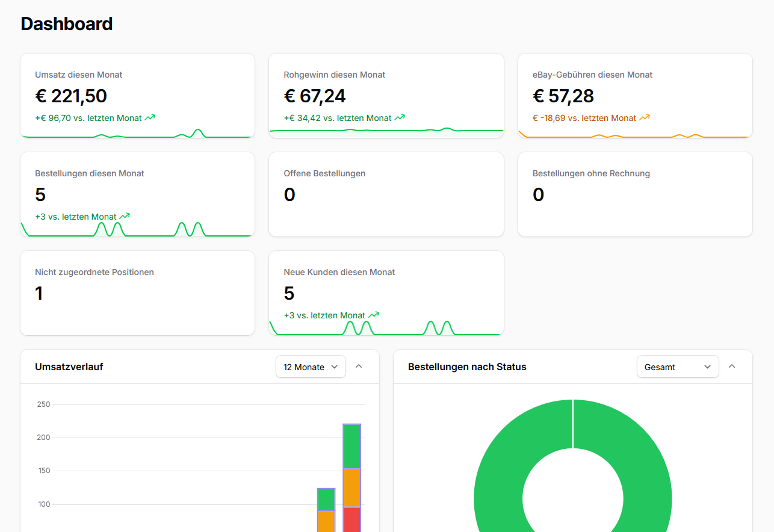Image resolution: width=774 pixels, height=532 pixels.
Task: Click the € 221,50 revenue value
Action: [71, 96]
